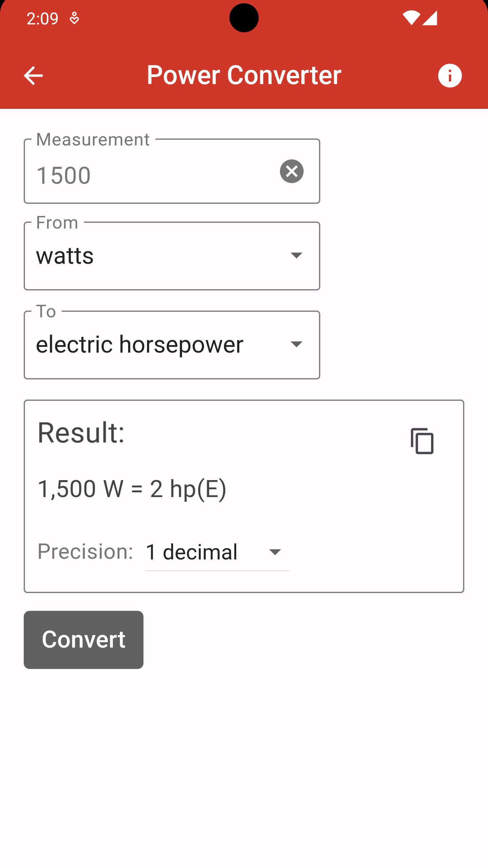Tap the notification icon beside the clock
The image size is (488, 868).
click(x=74, y=18)
